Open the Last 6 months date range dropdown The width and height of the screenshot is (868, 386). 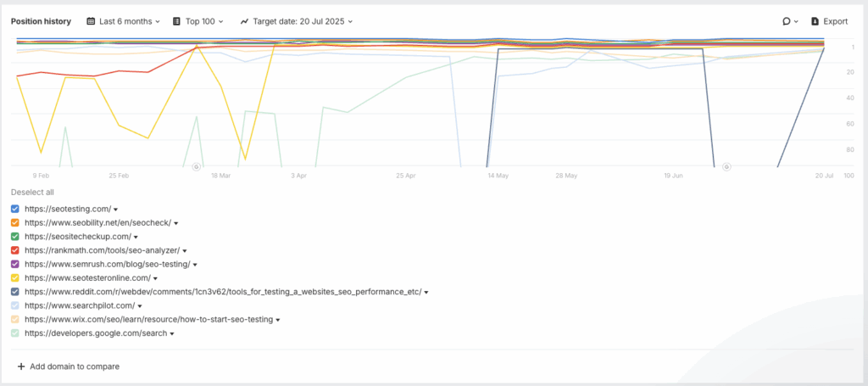point(124,21)
